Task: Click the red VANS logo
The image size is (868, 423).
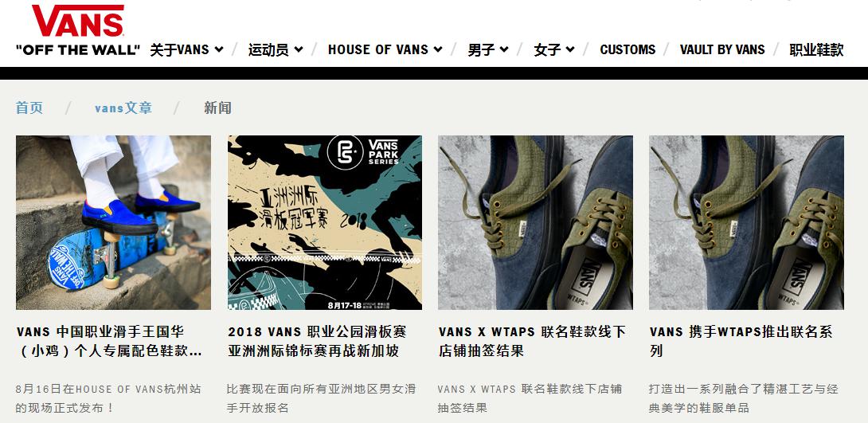Action: [x=78, y=21]
